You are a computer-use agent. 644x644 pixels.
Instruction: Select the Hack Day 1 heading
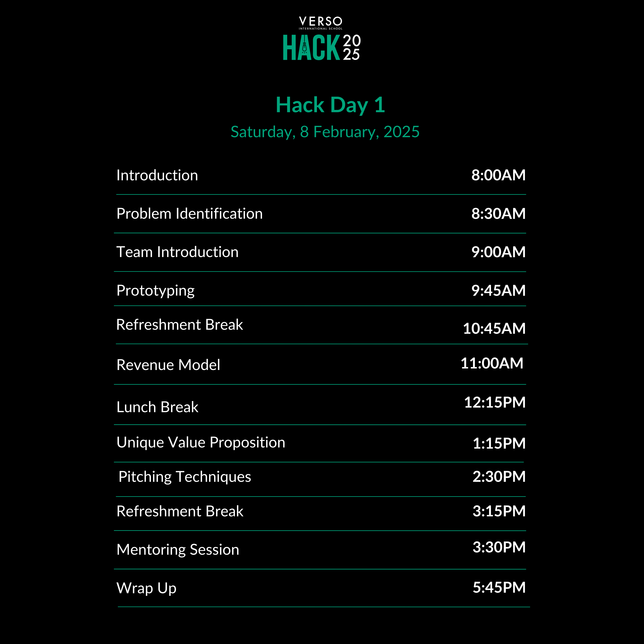tap(330, 105)
